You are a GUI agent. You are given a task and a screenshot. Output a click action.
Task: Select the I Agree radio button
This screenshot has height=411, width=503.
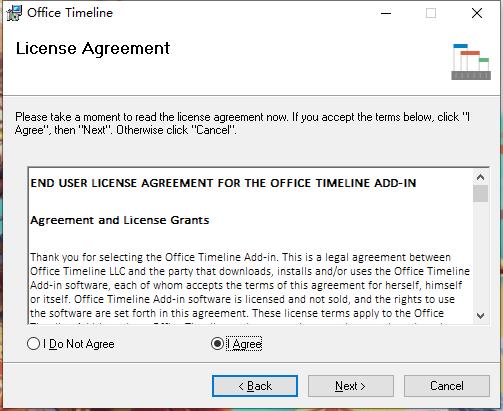[217, 344]
